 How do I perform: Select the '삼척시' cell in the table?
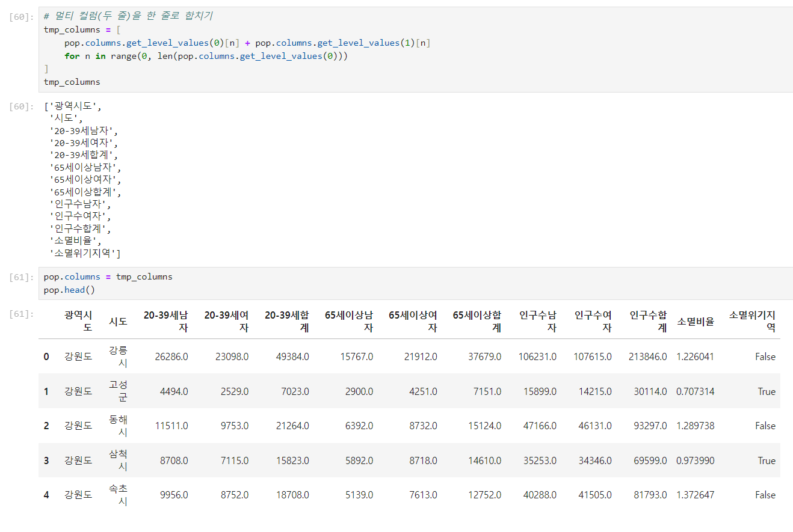[x=118, y=460]
